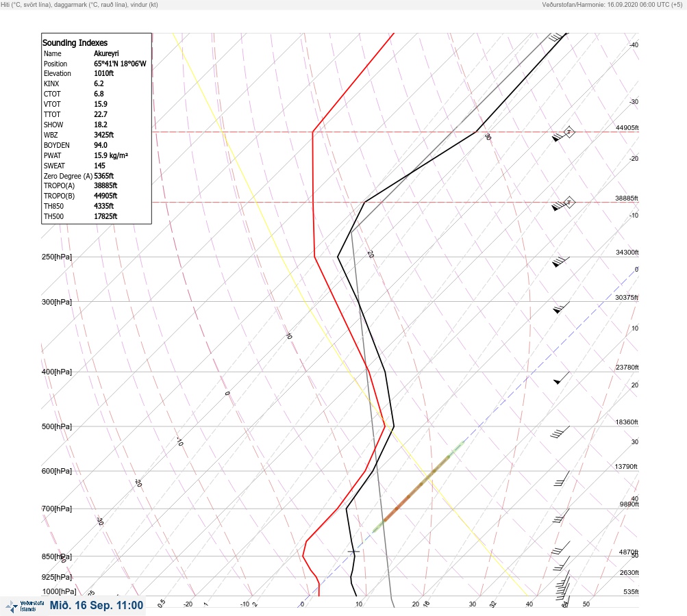Click the wind barb at 250 hPa
The width and height of the screenshot is (687, 616).
coord(561,261)
